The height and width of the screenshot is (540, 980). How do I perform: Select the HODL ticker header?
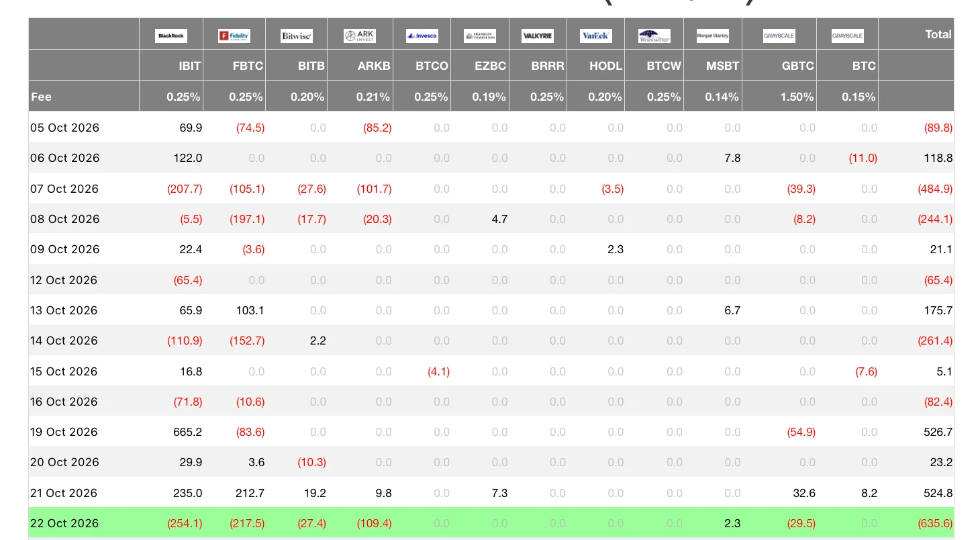tap(606, 66)
